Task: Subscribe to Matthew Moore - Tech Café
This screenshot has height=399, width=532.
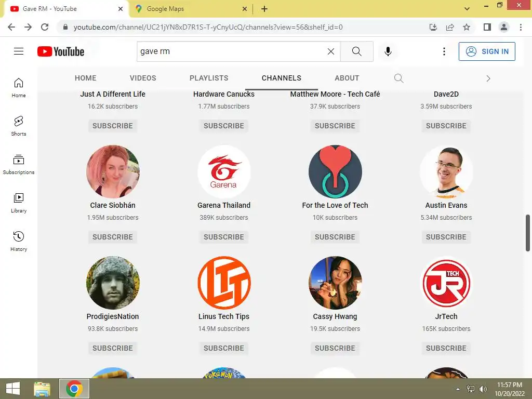Action: pyautogui.click(x=335, y=126)
